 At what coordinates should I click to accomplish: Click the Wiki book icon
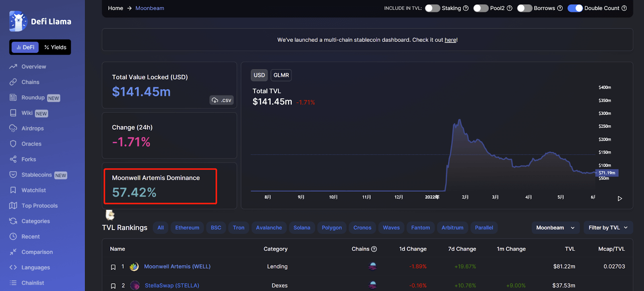(13, 113)
